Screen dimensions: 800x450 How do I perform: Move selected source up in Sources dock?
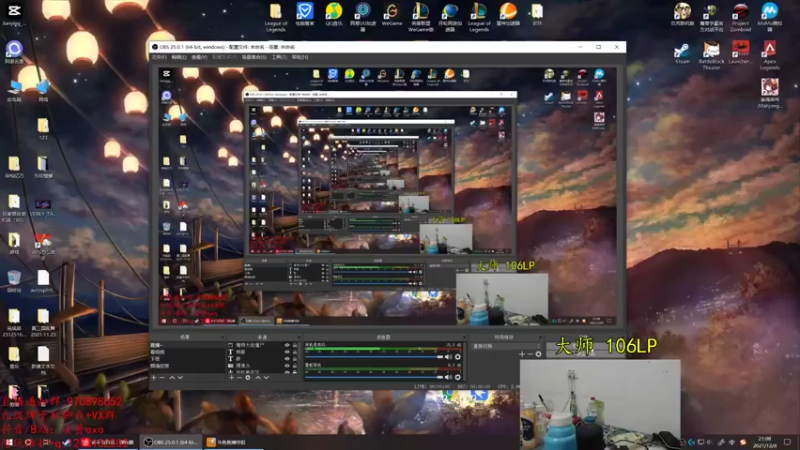258,378
